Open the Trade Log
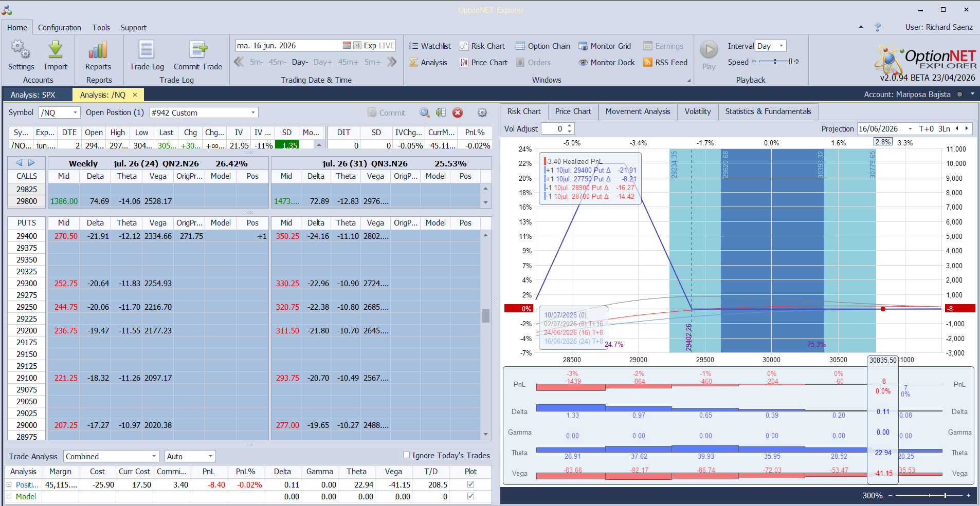The image size is (980, 506). [x=147, y=55]
